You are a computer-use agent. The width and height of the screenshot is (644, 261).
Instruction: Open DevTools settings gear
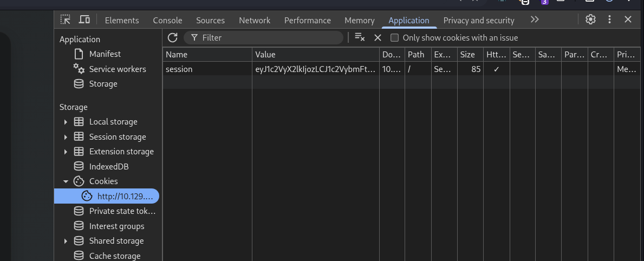(x=590, y=19)
